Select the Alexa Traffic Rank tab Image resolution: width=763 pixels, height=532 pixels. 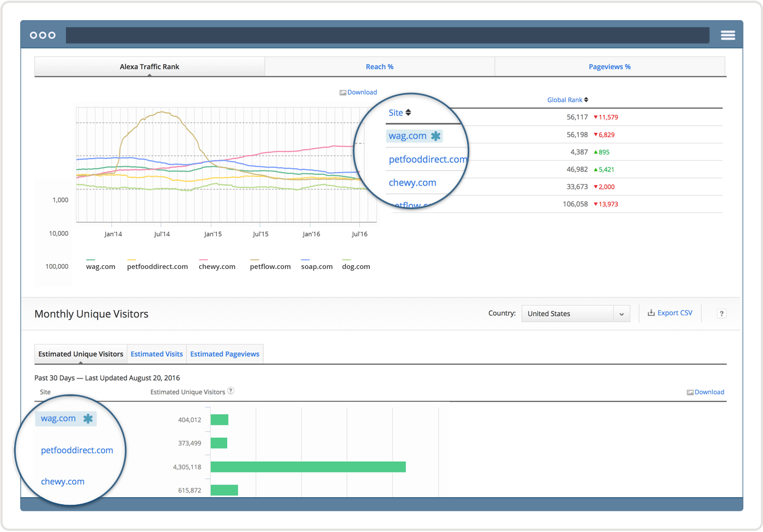[x=149, y=66]
